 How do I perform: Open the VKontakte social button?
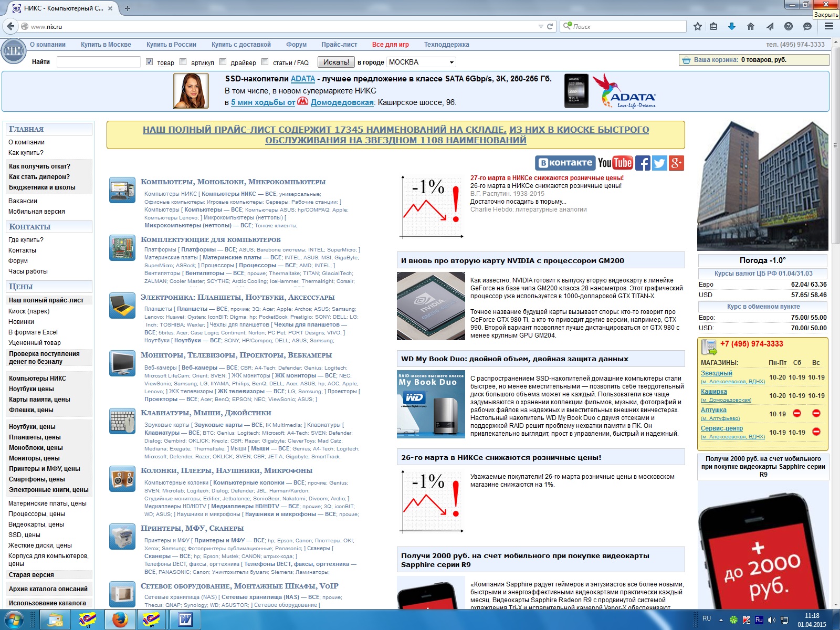565,163
